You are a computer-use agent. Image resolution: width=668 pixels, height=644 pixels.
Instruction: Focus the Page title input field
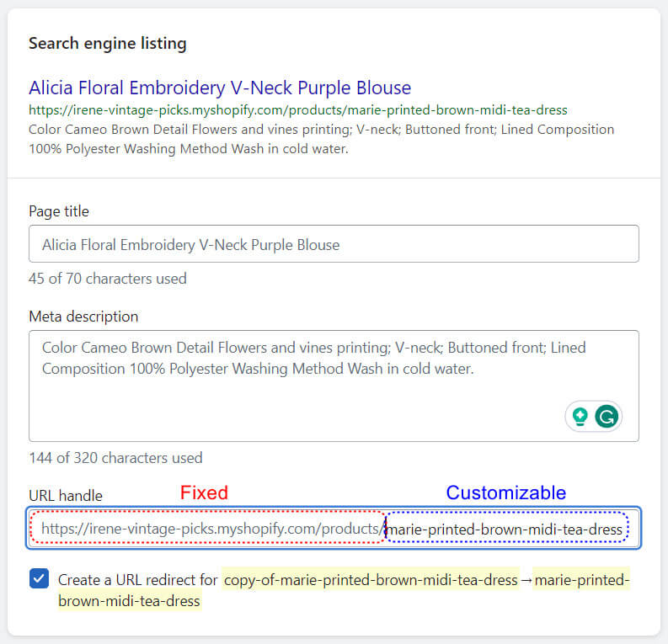(x=334, y=244)
